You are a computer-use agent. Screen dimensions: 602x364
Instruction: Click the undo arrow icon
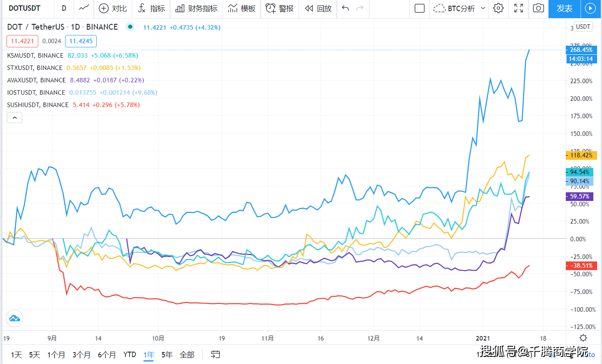[345, 8]
